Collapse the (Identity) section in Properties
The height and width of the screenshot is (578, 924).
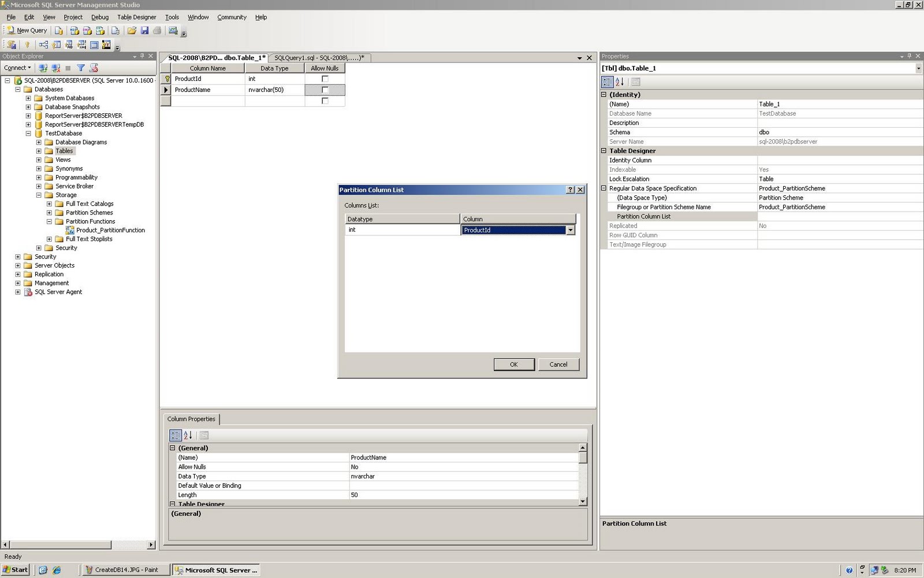click(604, 95)
